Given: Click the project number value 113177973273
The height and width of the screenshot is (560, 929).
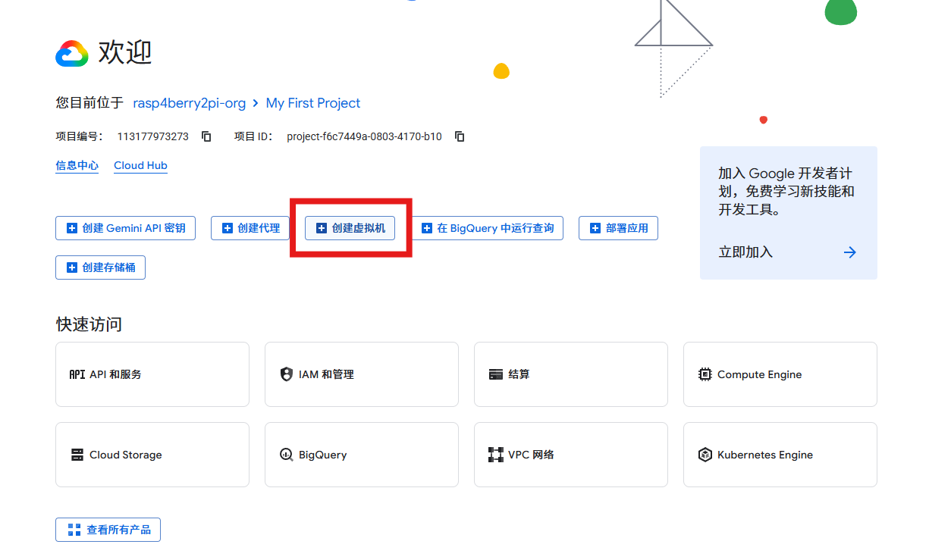Looking at the screenshot, I should click(152, 136).
